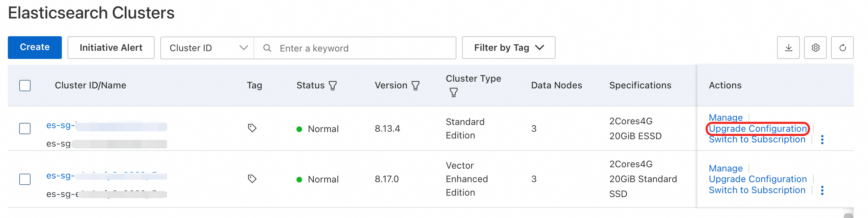Select the Vector Enhanced Edition cluster checkbox
The image size is (868, 218).
tap(25, 179)
